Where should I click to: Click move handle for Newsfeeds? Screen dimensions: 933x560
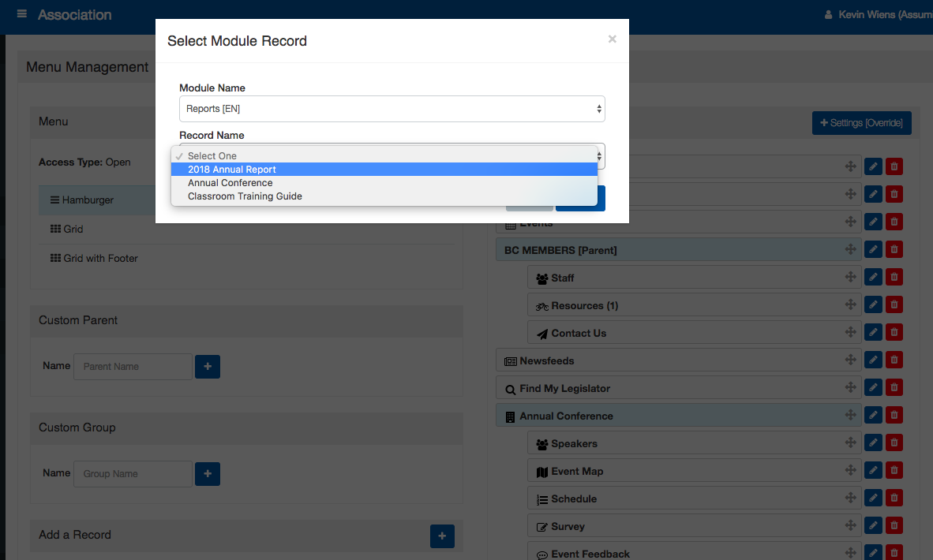click(x=850, y=360)
